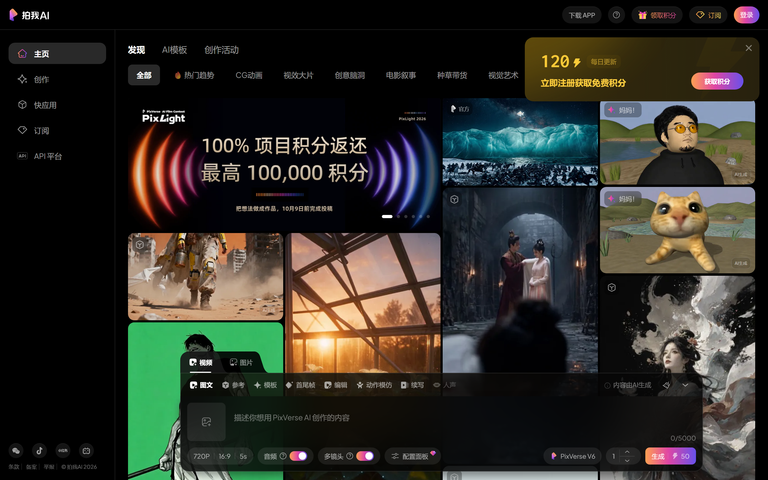Click the TikTok/Douyin icon in sidebar footer
Screen dimensions: 768x480
pos(39,451)
